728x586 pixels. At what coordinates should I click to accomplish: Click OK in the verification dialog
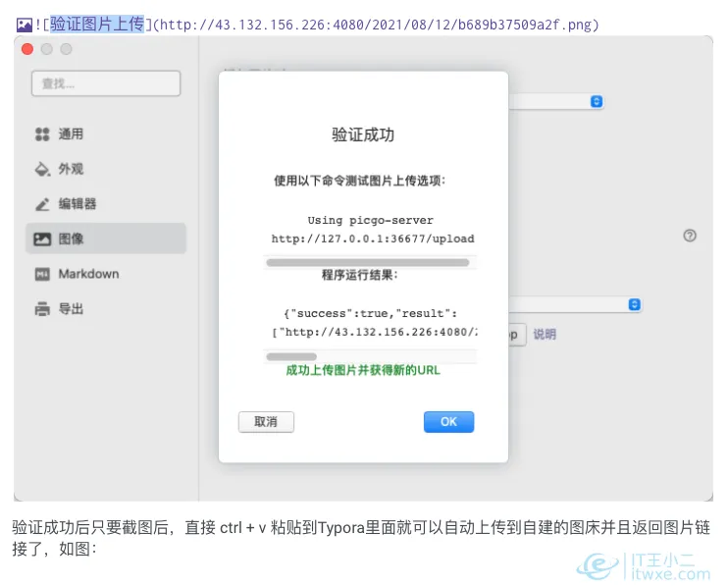coord(448,422)
